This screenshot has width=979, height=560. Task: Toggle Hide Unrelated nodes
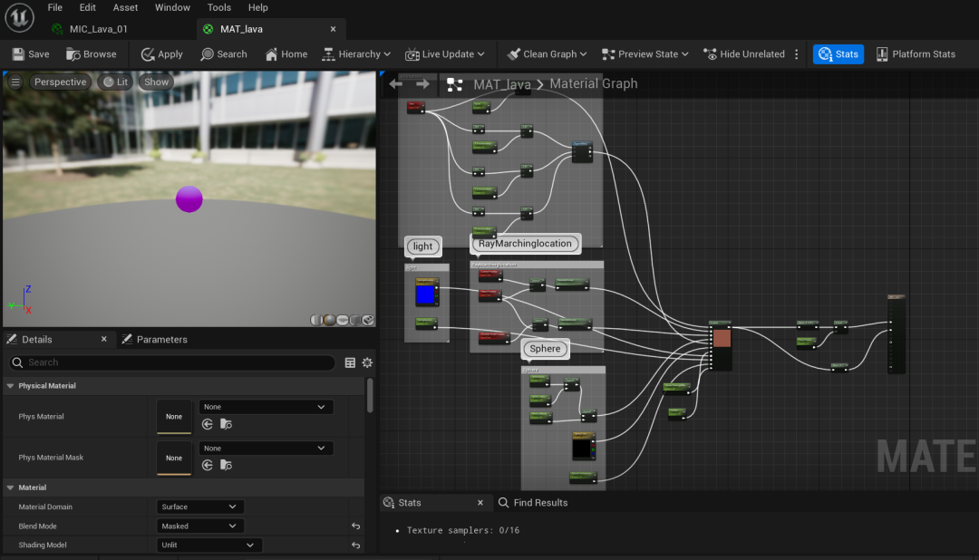point(743,54)
